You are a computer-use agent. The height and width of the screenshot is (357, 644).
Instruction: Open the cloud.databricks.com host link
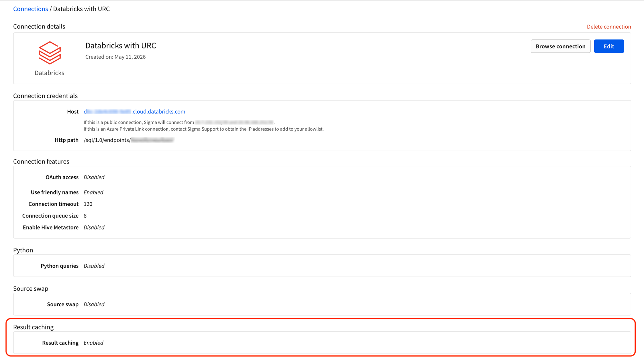pos(135,112)
